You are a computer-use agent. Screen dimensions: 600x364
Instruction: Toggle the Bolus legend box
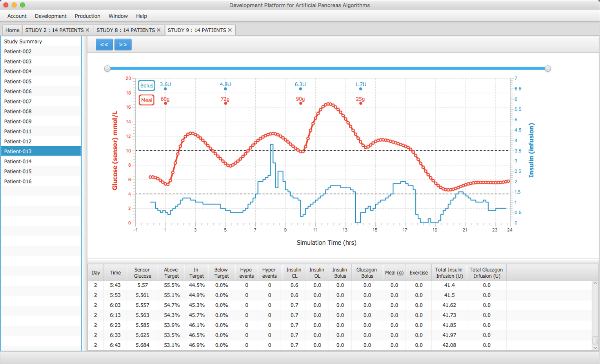147,86
